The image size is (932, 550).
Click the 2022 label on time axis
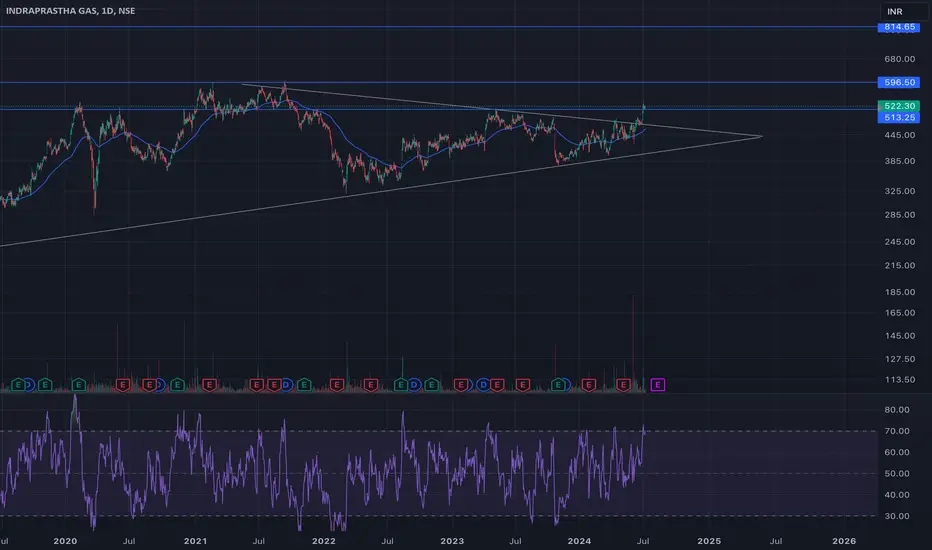323,541
